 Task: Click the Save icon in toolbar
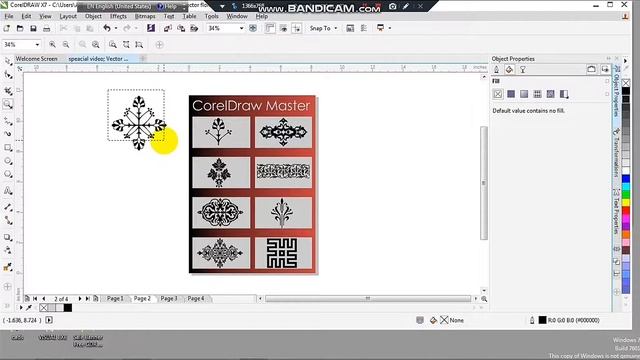[33, 28]
